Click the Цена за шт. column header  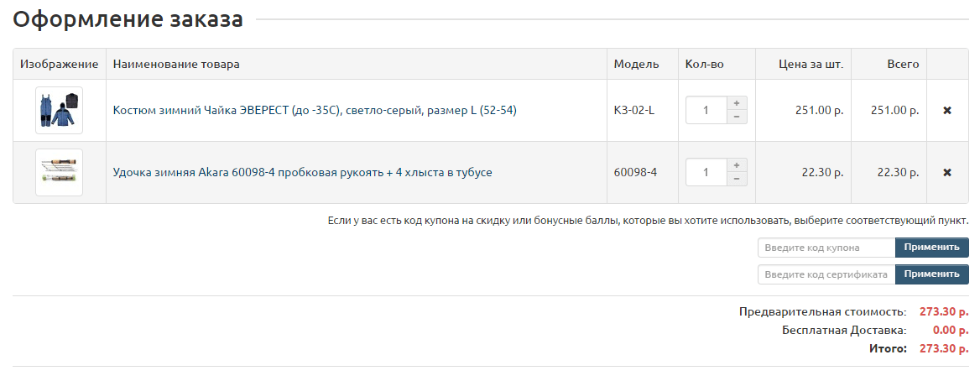click(811, 65)
